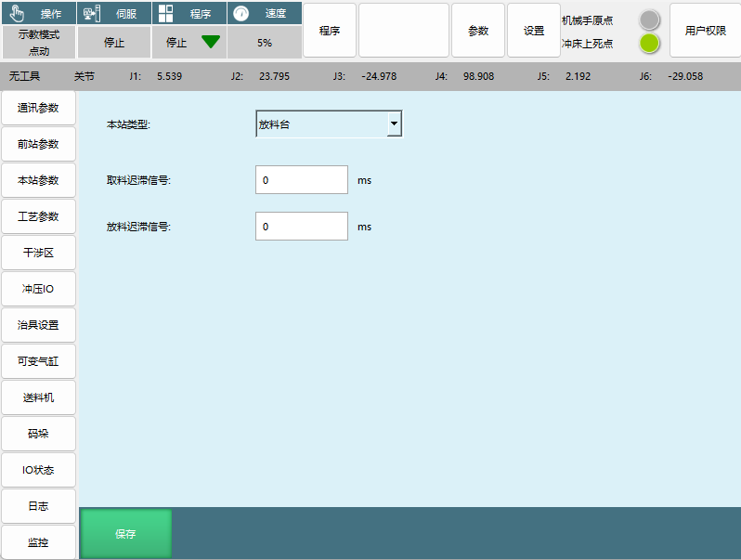This screenshot has width=741, height=560.
Task: Click the 速度 speed gauge icon
Action: pyautogui.click(x=240, y=13)
